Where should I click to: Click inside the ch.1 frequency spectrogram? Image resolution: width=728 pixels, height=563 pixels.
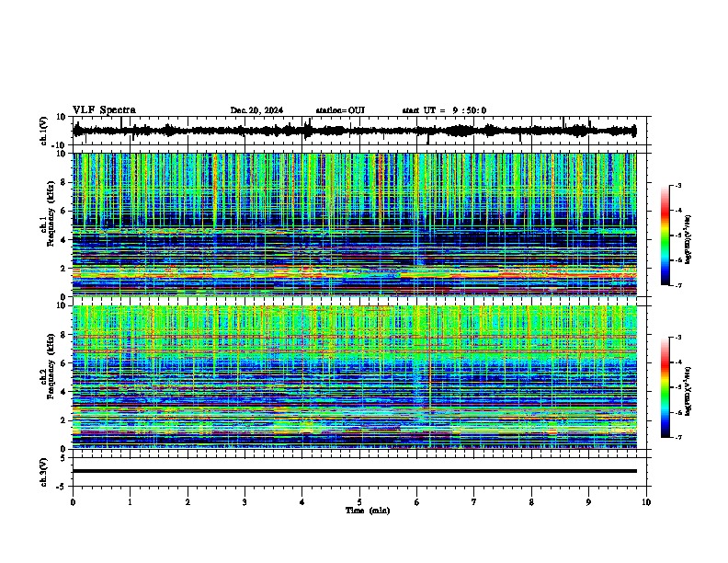355,224
